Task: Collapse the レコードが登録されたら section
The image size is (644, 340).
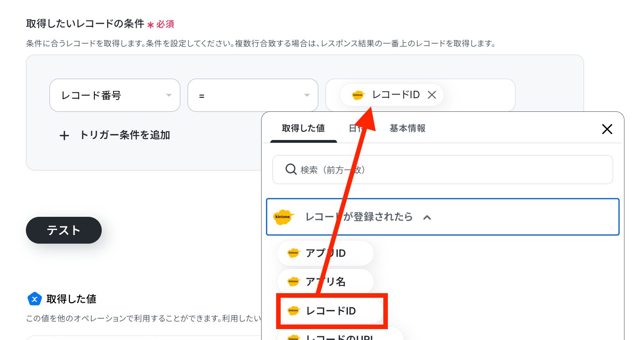Action: point(427,217)
